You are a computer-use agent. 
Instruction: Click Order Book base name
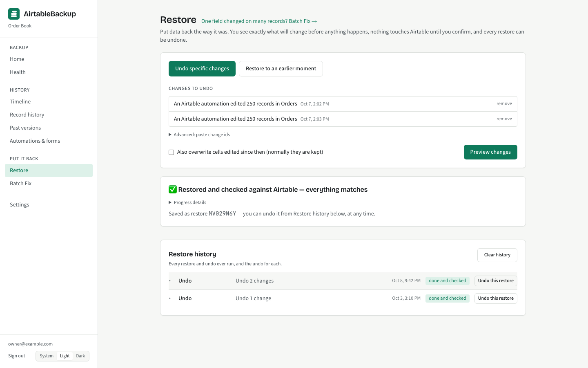coord(20,26)
